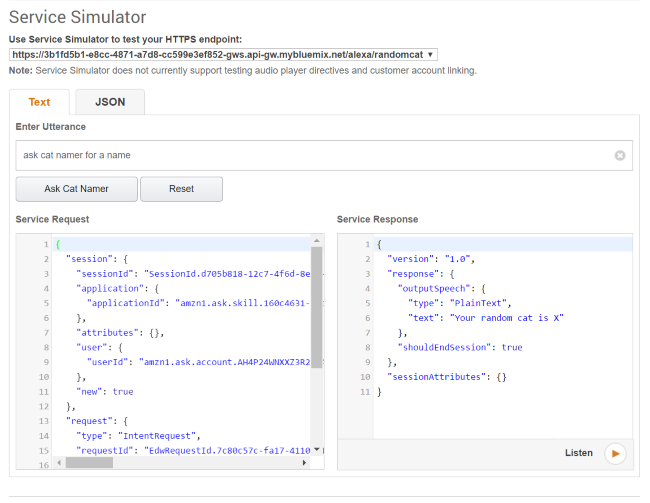Click the "request": { line in Service Request

pos(97,421)
